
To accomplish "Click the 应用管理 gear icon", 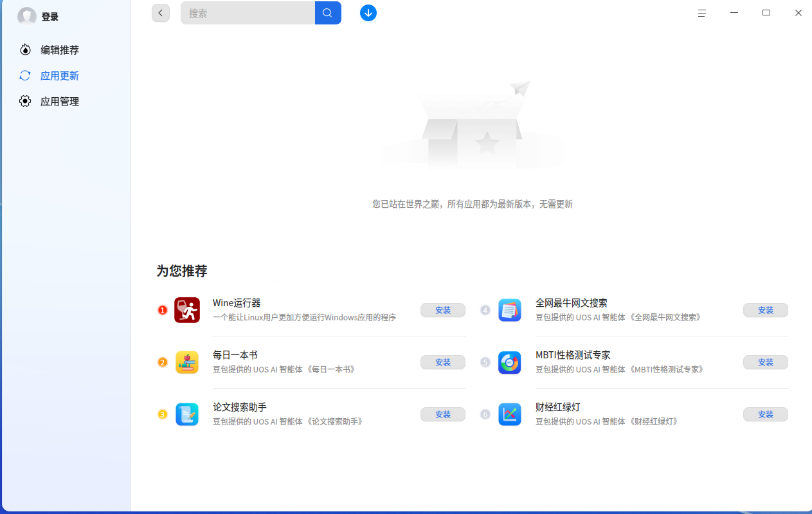I will tap(25, 101).
